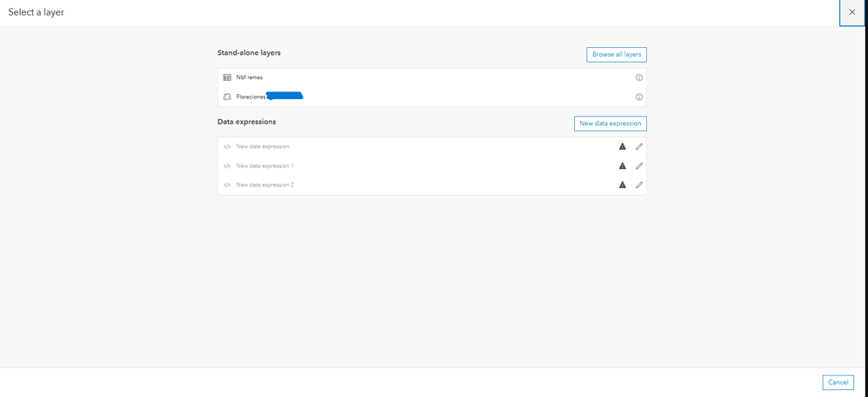Image resolution: width=868 pixels, height=397 pixels.
Task: Select the first New data expression item
Action: 263,146
